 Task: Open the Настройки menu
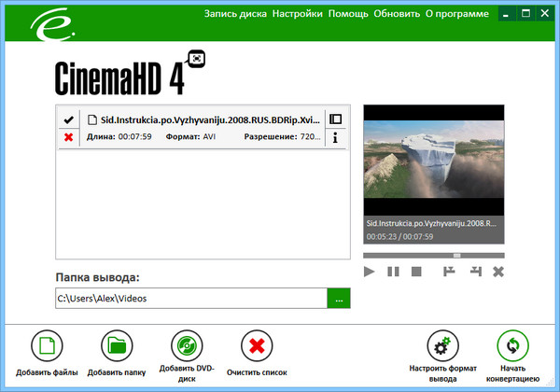point(297,14)
